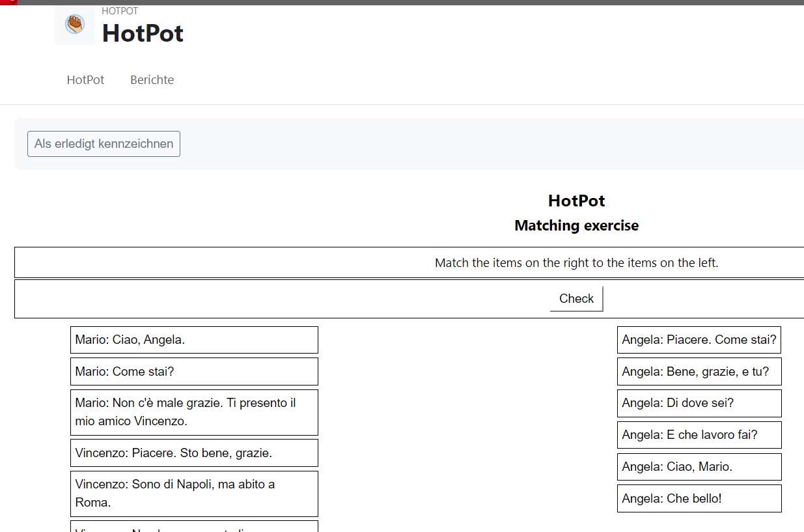
Task: Select the "Vincenzo: Sono di Napoli" prompt box
Action: 193,493
